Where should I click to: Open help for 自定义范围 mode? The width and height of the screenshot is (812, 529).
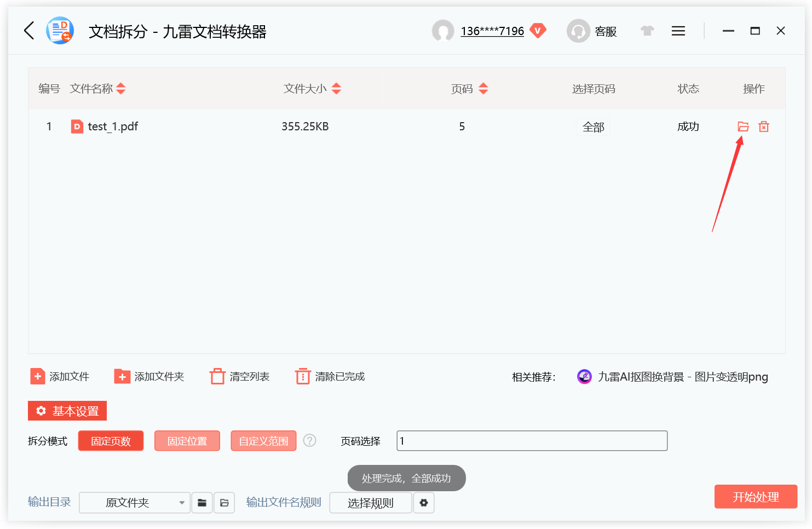coord(309,440)
